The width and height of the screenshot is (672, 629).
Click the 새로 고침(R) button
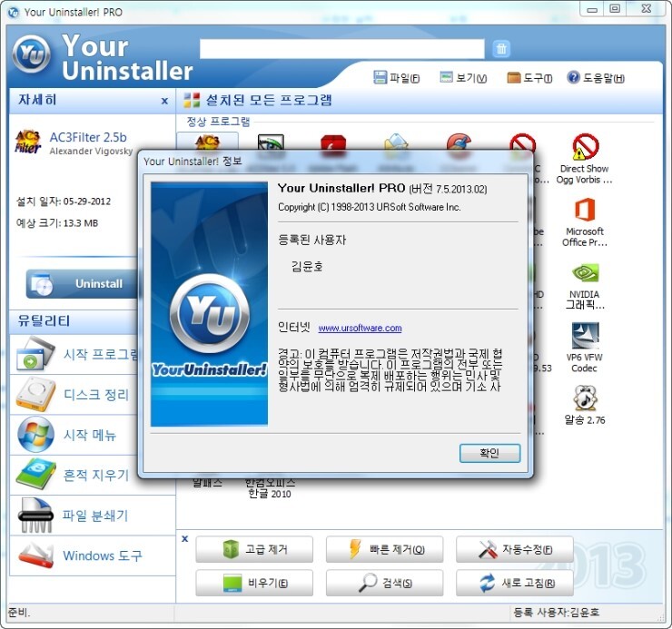click(515, 583)
